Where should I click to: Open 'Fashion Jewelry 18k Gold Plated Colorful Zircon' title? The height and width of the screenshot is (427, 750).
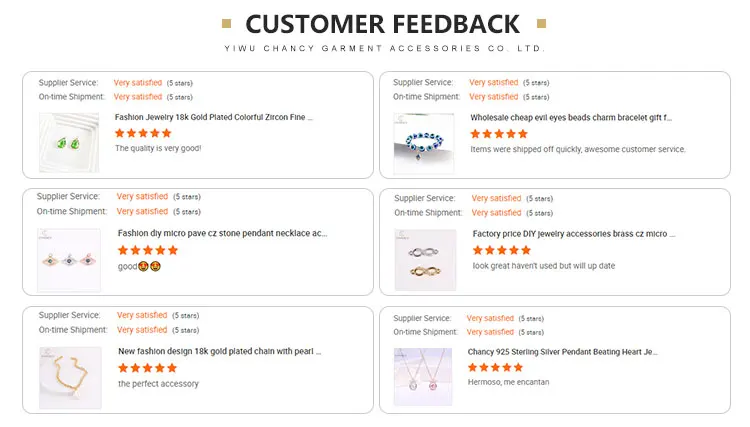214,117
